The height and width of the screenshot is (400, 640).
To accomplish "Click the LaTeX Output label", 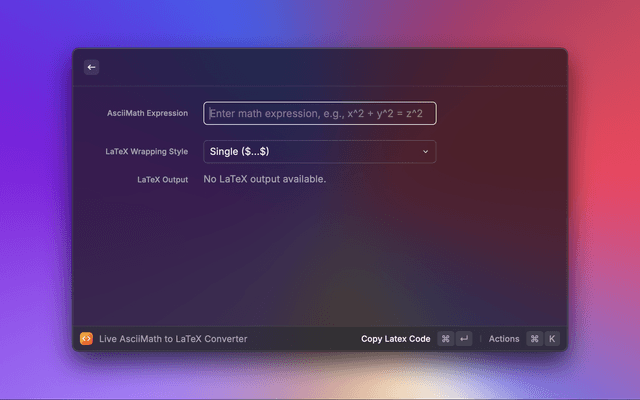I will pos(162,180).
